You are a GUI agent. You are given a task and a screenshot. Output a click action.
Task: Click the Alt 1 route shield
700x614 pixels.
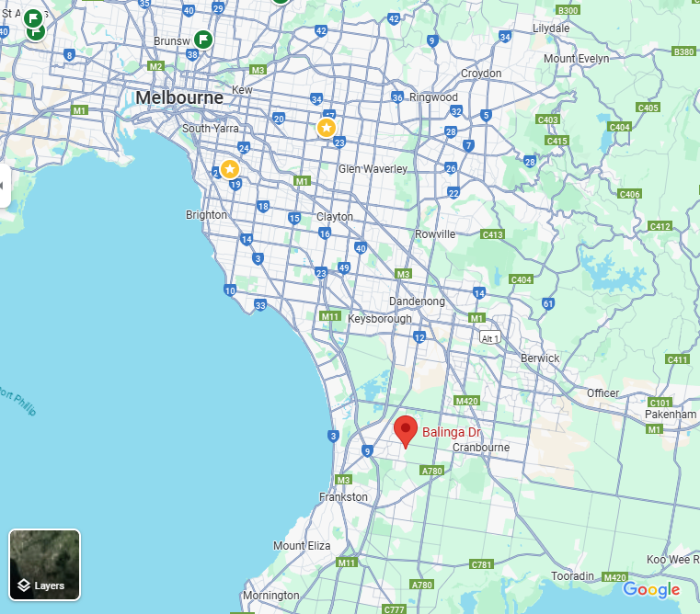pos(489,337)
